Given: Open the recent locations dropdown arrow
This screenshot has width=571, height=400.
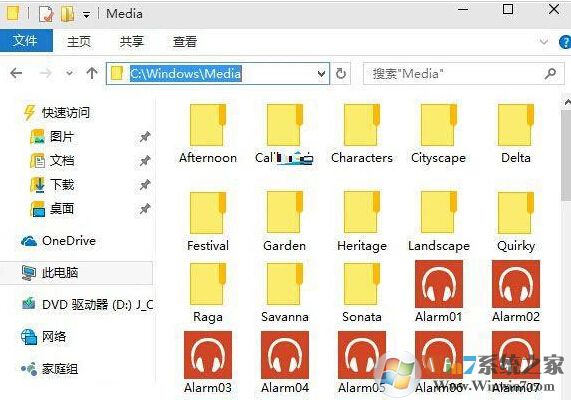Looking at the screenshot, I should pyautogui.click(x=69, y=74).
